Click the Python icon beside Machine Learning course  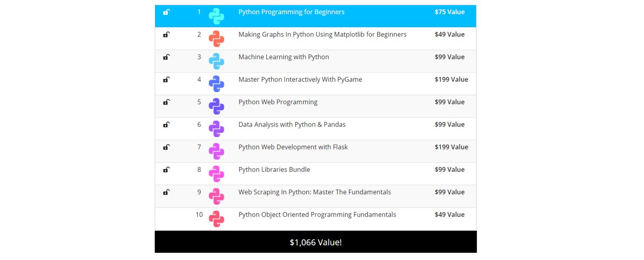(216, 61)
